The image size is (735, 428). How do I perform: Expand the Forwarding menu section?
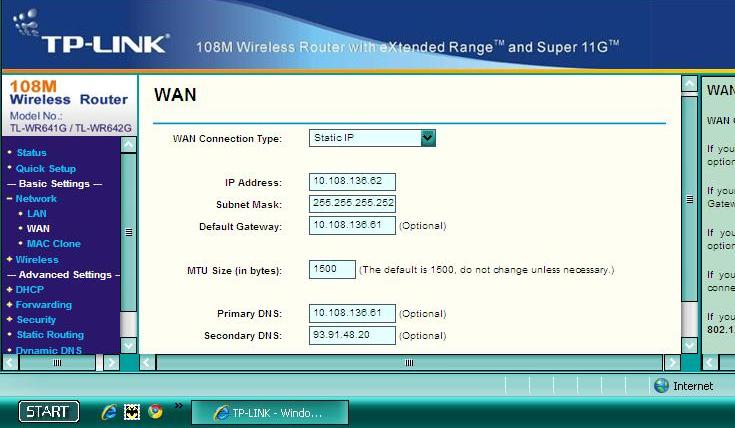[43, 305]
